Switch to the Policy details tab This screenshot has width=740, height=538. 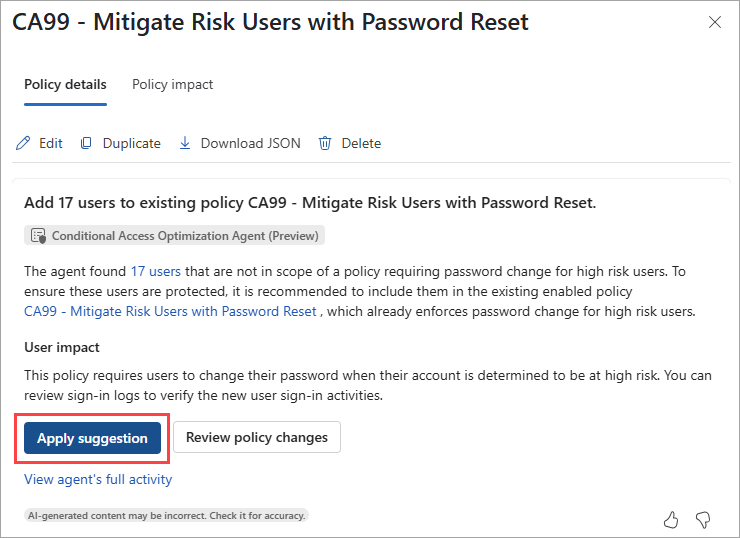click(65, 84)
